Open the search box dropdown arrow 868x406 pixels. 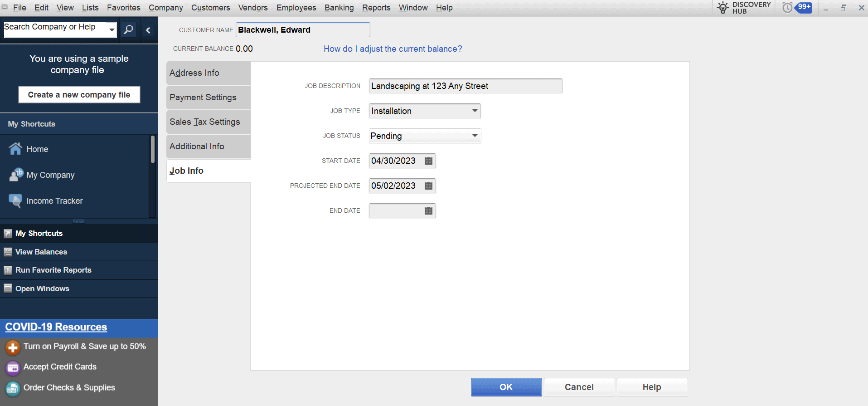click(x=112, y=30)
